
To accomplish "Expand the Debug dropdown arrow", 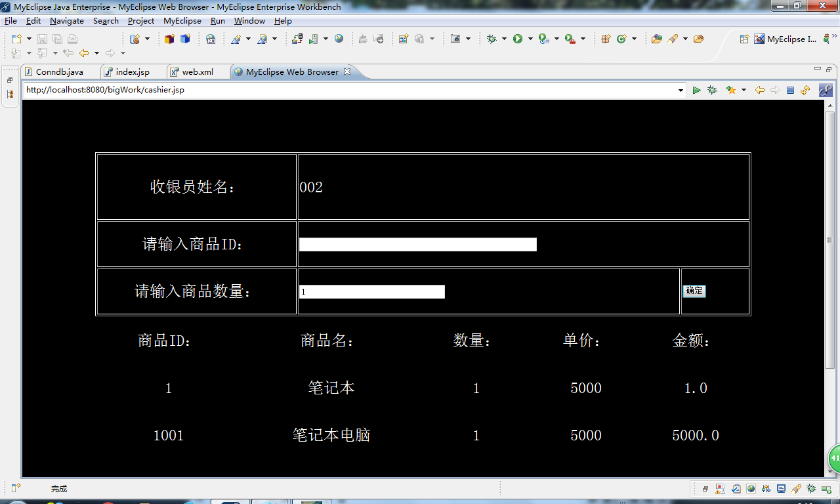I will tap(504, 39).
